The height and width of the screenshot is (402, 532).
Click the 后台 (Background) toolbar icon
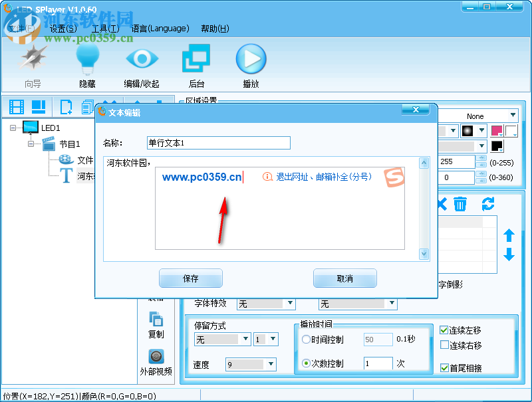coord(196,58)
